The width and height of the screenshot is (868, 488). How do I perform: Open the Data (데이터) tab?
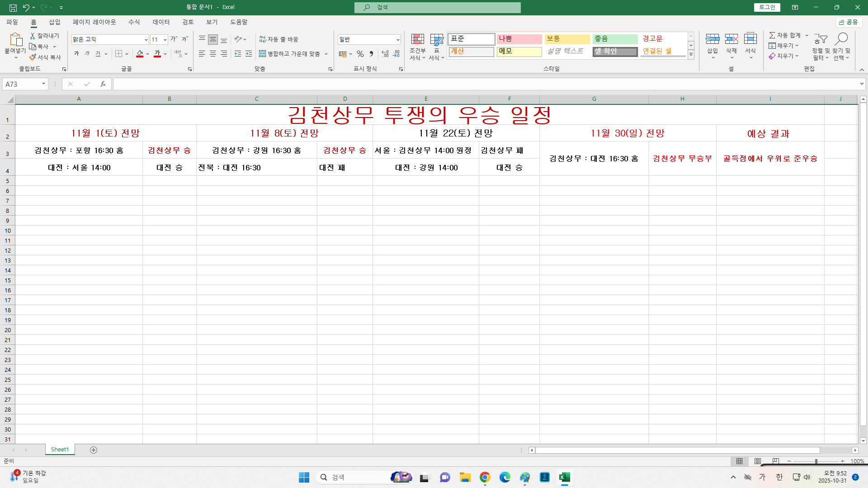tap(161, 22)
